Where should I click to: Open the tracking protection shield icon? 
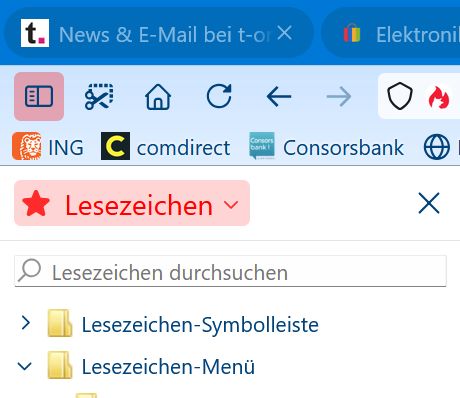[x=400, y=96]
